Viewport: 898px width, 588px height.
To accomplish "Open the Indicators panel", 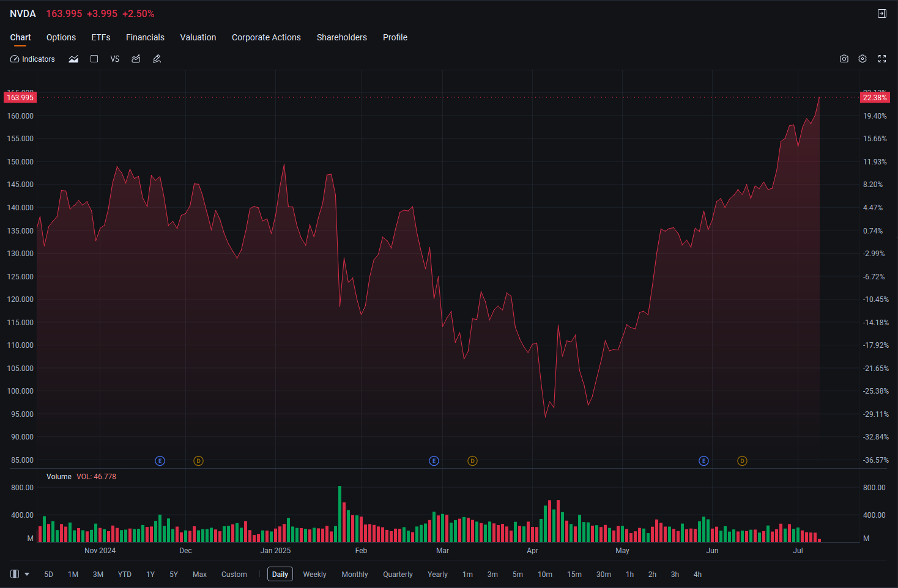I will (32, 59).
